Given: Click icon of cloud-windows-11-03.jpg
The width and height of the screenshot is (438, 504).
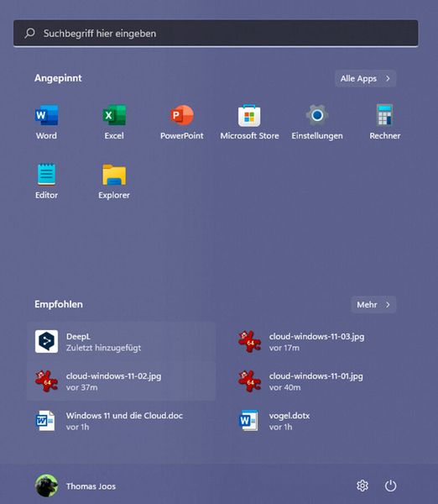Looking at the screenshot, I should point(249,341).
